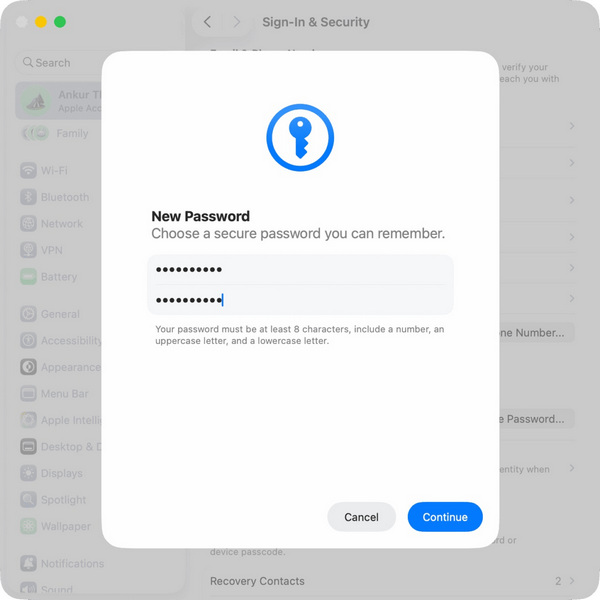Click the Search field in sidebar
The height and width of the screenshot is (600, 600).
59,62
